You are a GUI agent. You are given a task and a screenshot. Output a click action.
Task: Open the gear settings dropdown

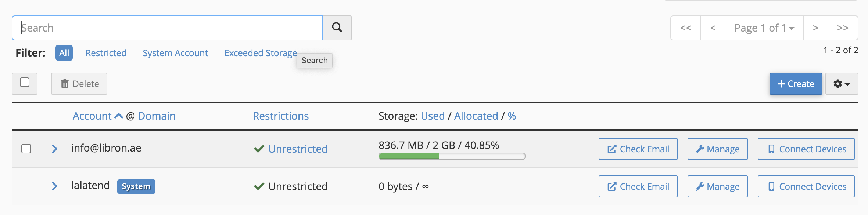tap(842, 84)
